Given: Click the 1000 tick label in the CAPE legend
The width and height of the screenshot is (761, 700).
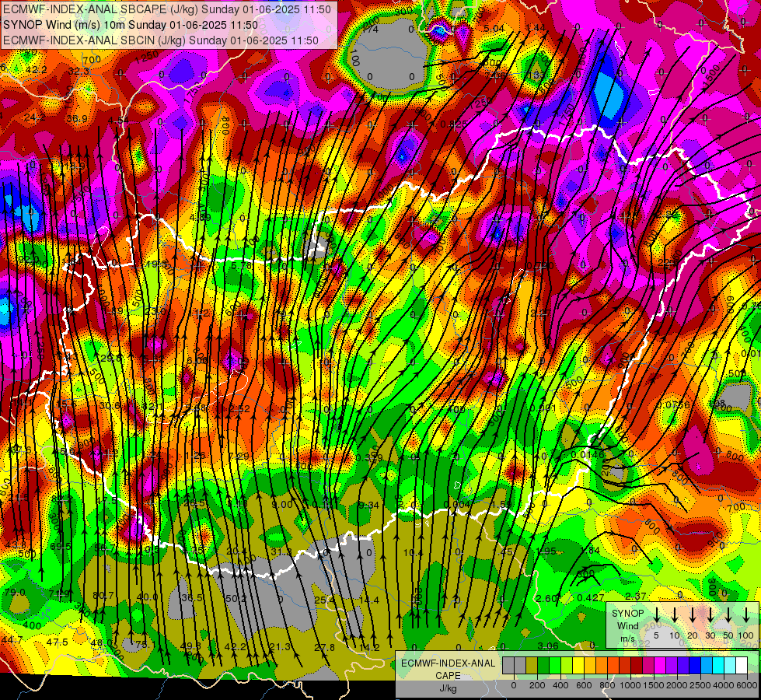Looking at the screenshot, I should [x=630, y=685].
